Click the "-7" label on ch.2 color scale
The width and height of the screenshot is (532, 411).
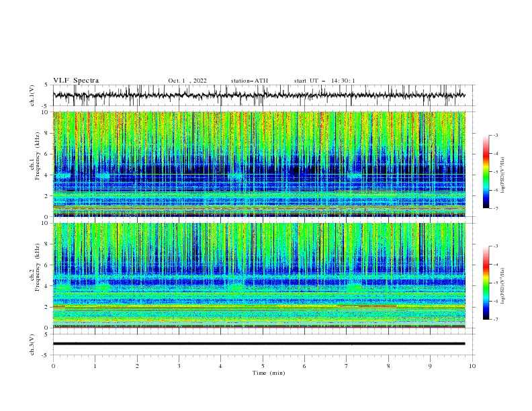click(496, 320)
